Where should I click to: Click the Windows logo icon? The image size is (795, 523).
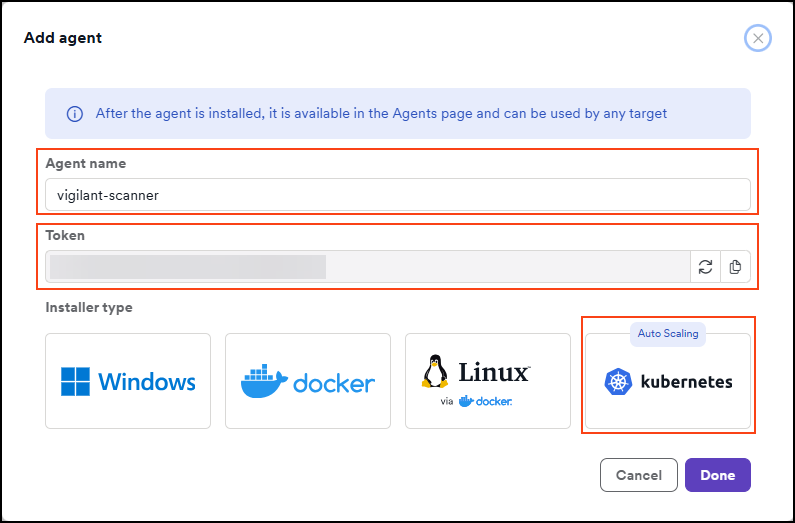click(x=75, y=381)
